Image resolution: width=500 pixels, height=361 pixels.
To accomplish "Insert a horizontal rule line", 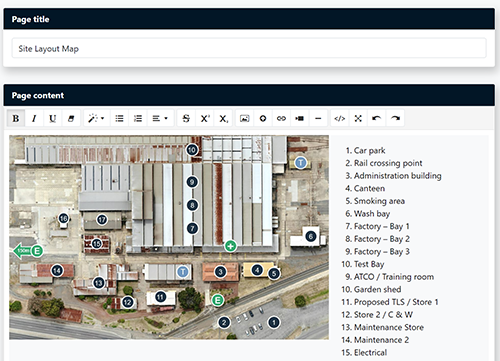I will tap(318, 118).
